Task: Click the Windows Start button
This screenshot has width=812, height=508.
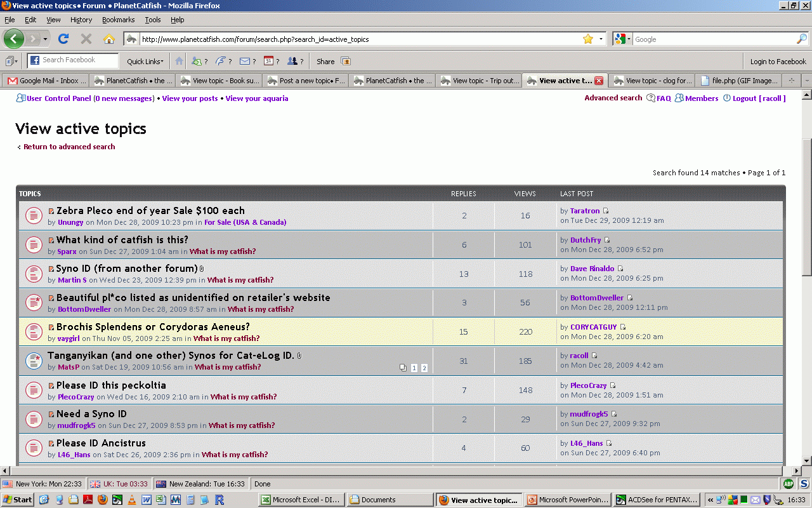Action: pyautogui.click(x=18, y=500)
